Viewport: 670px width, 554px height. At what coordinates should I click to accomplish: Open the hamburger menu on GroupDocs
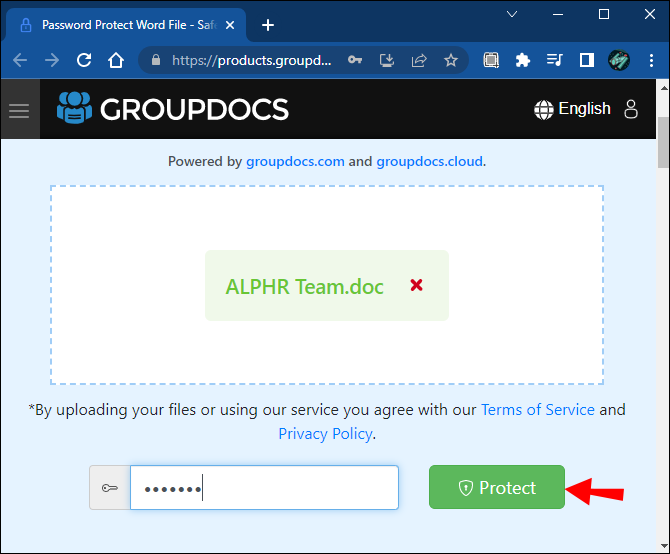click(x=19, y=111)
